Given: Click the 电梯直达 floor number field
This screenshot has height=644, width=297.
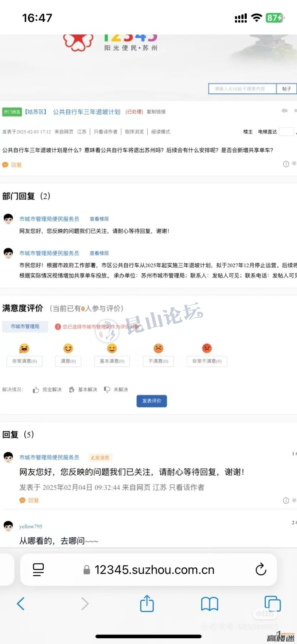Looking at the screenshot, I should (286, 132).
